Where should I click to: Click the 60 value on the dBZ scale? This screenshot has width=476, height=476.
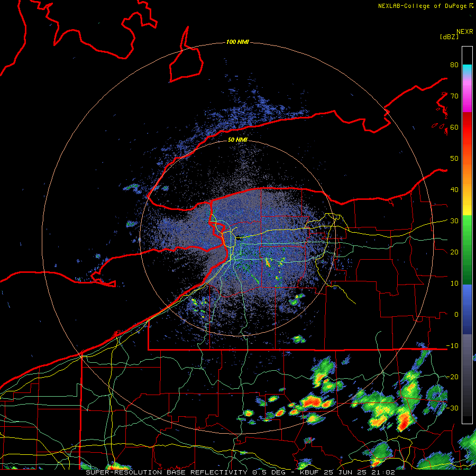[454, 127]
